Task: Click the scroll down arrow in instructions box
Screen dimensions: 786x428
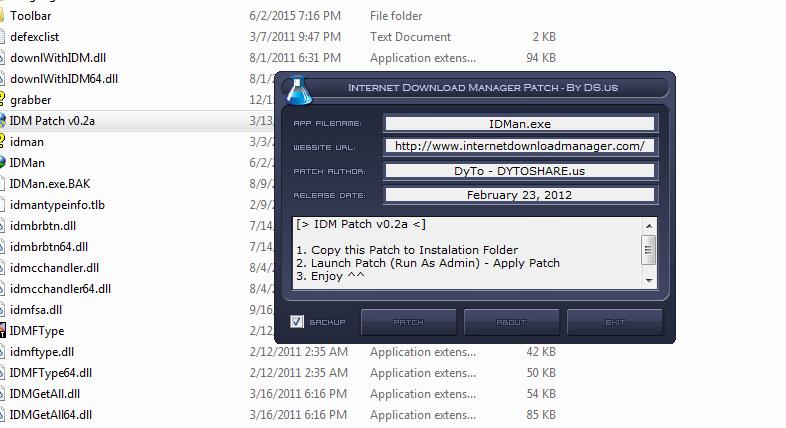Action: (649, 281)
